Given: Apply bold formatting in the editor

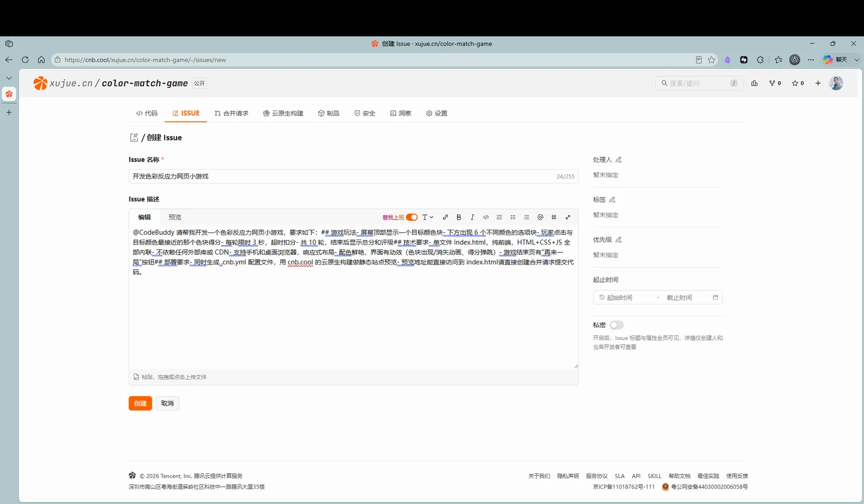Looking at the screenshot, I should 459,217.
